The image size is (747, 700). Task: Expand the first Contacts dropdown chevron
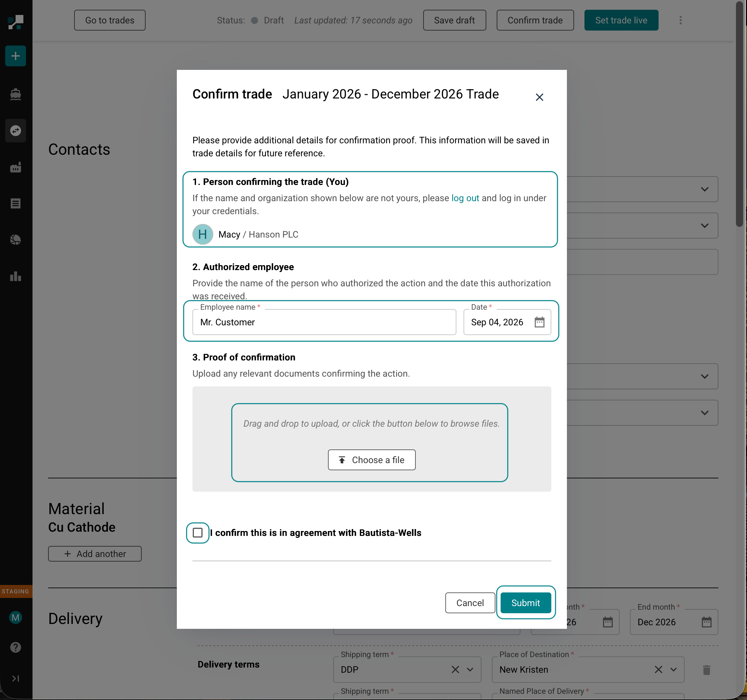click(704, 189)
